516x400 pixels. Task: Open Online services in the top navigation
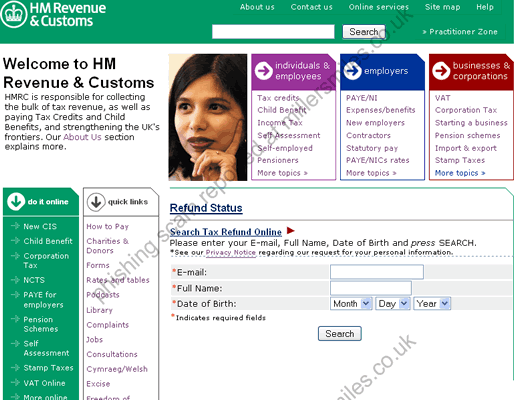point(379,7)
